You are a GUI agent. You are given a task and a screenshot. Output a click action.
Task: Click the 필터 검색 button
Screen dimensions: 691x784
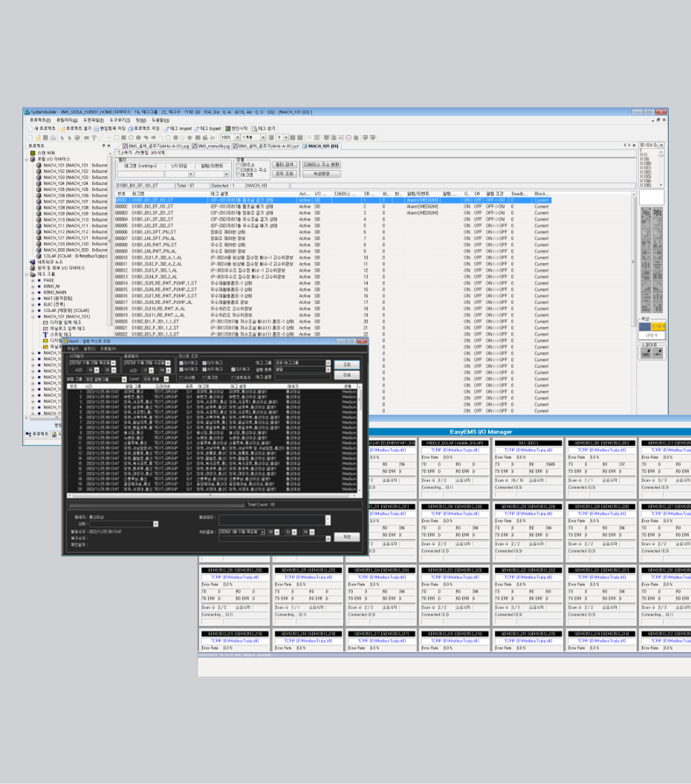(285, 164)
